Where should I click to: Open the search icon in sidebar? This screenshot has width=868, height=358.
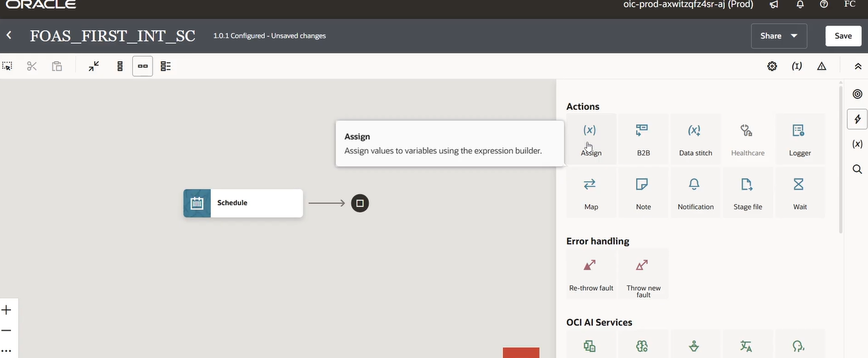857,169
